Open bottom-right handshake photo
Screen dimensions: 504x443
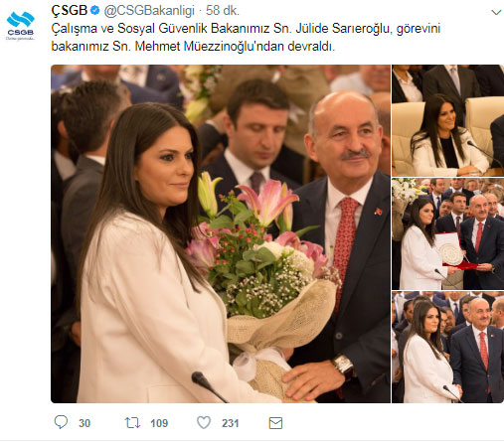coord(447,348)
